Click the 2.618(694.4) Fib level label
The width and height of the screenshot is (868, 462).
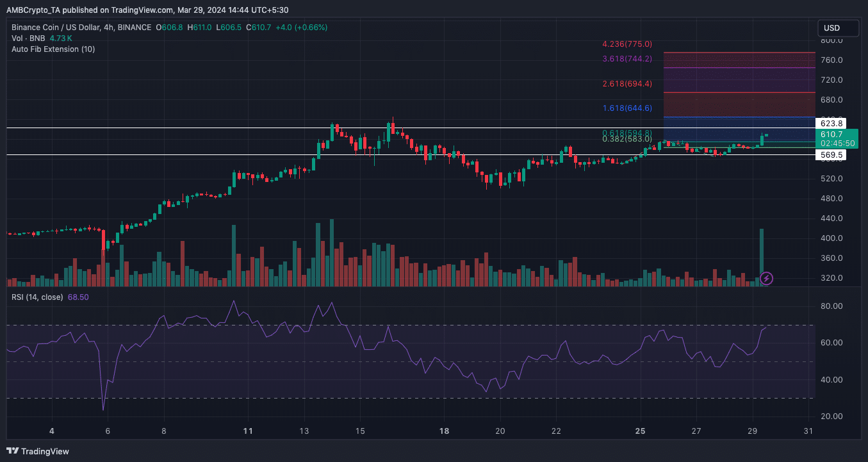point(627,84)
